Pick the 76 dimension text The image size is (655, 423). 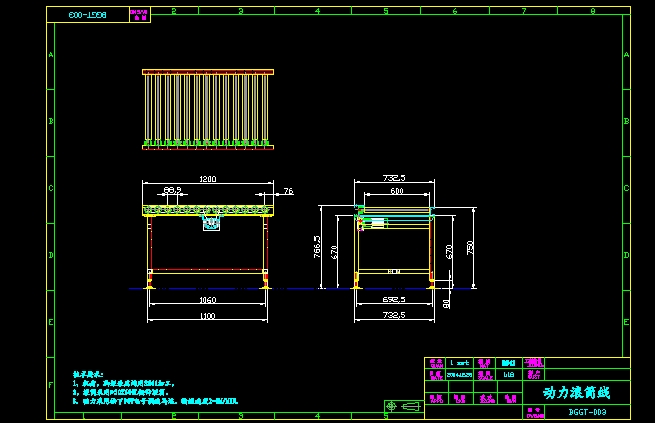click(x=289, y=191)
